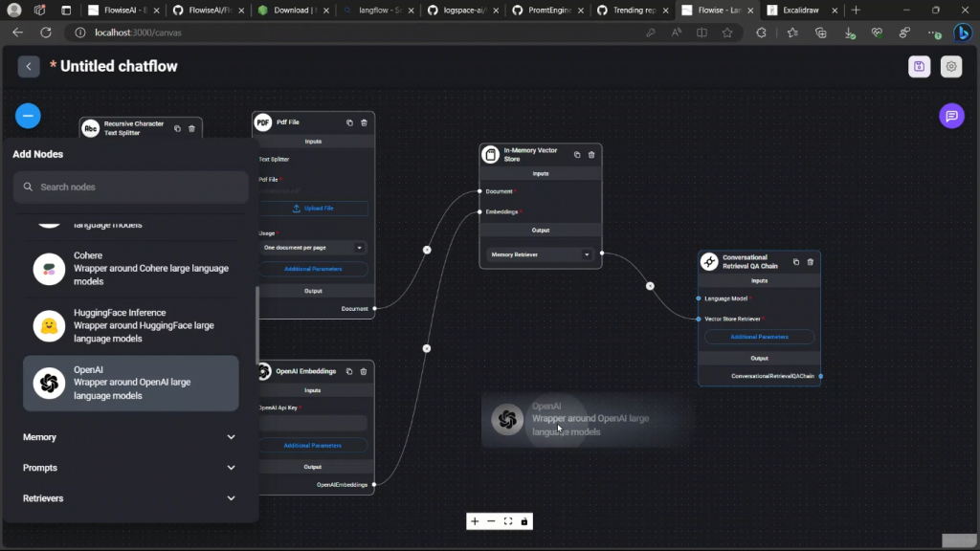
Task: Go back in the browser
Action: (x=17, y=33)
